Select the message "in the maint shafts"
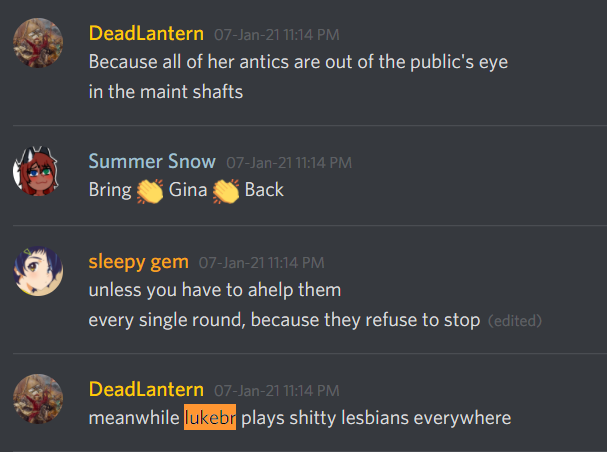Screen dimensions: 607x452 coord(166,92)
